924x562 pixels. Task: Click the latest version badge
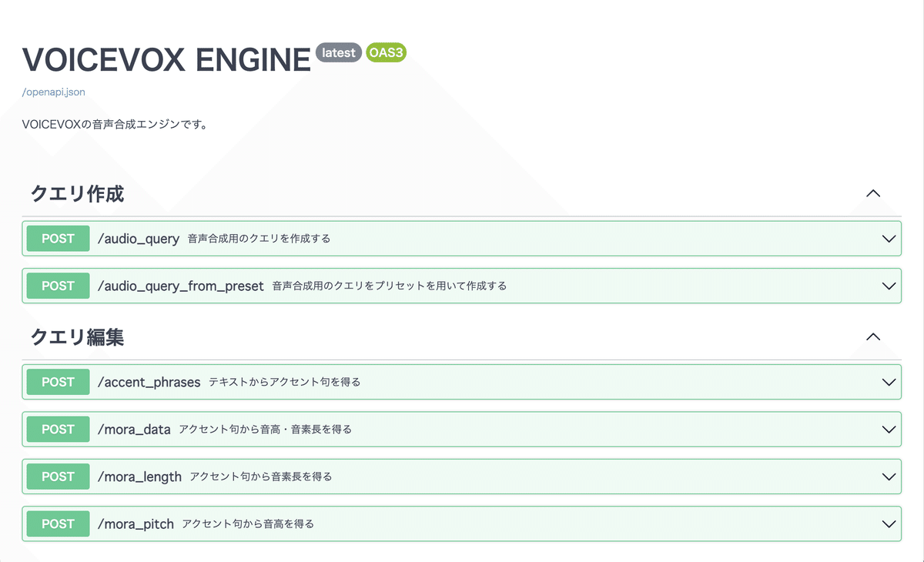tap(339, 52)
